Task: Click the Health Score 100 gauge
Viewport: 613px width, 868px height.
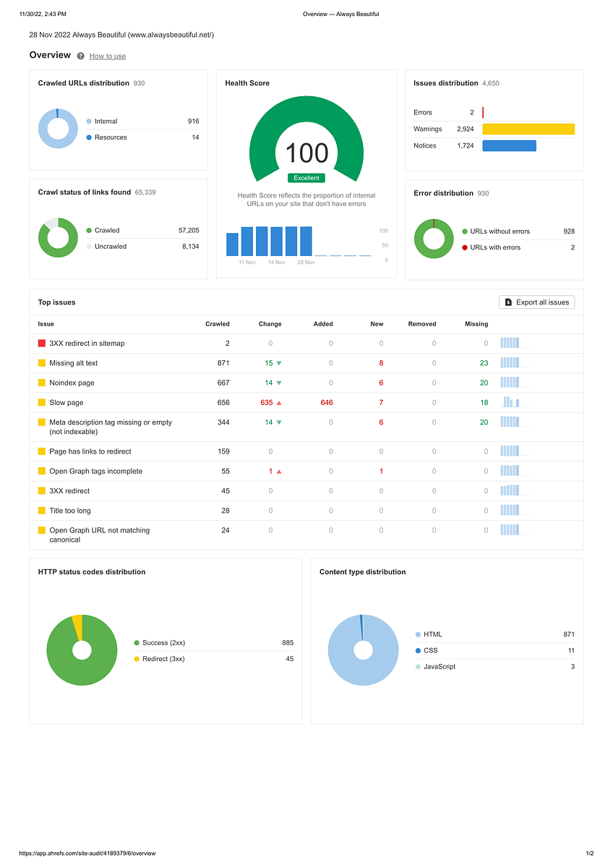Action: coord(306,140)
